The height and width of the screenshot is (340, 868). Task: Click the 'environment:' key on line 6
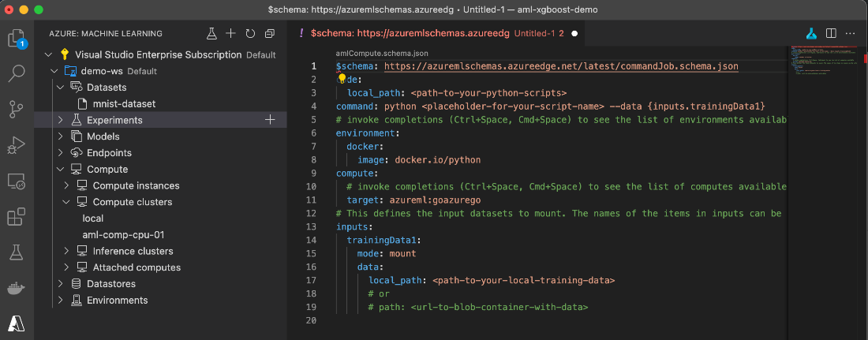(x=369, y=133)
